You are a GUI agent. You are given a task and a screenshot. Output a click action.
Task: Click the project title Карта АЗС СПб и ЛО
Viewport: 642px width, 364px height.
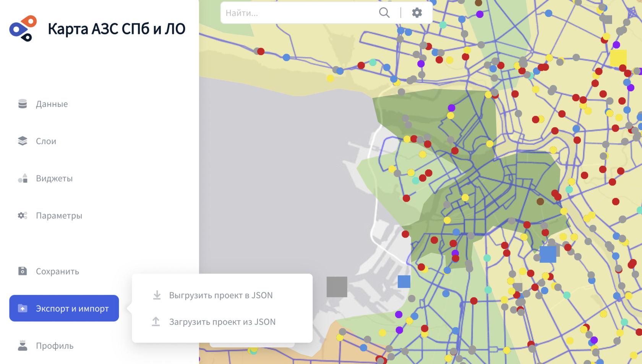click(117, 29)
